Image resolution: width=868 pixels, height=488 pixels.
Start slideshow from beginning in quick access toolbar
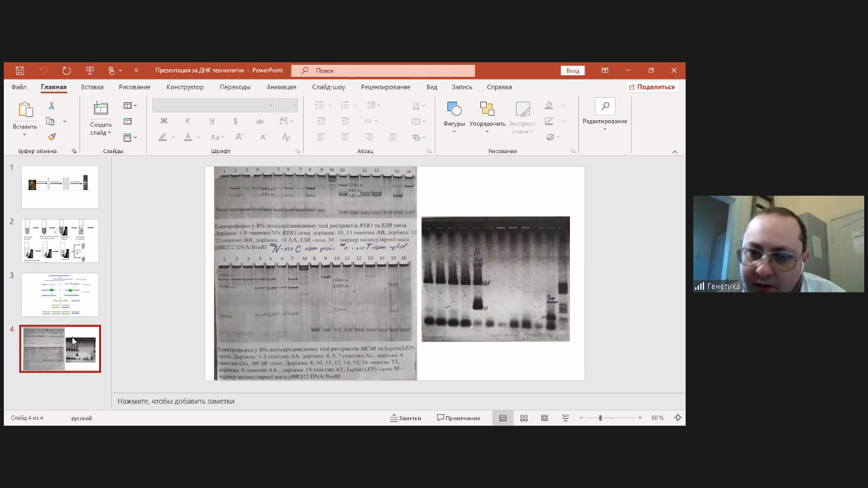tap(90, 71)
